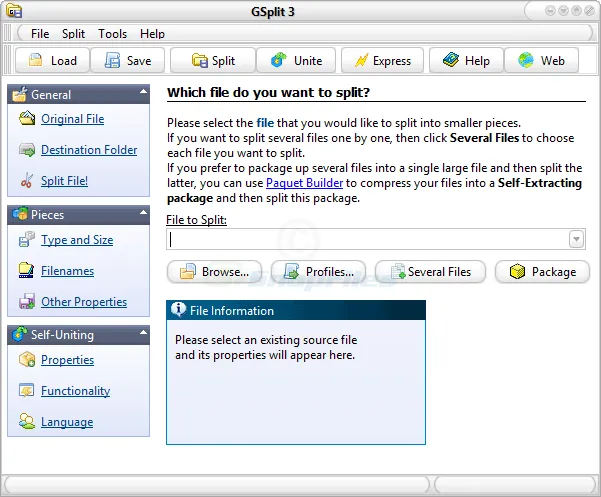Click the 'Which file do you want to split?' heading
Screen dimensions: 601x497
268,92
